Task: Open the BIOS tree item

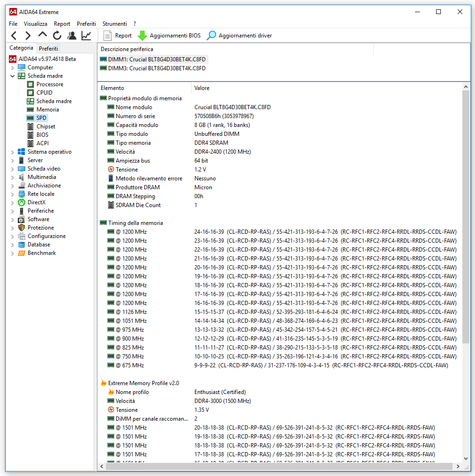Action: 42,135
